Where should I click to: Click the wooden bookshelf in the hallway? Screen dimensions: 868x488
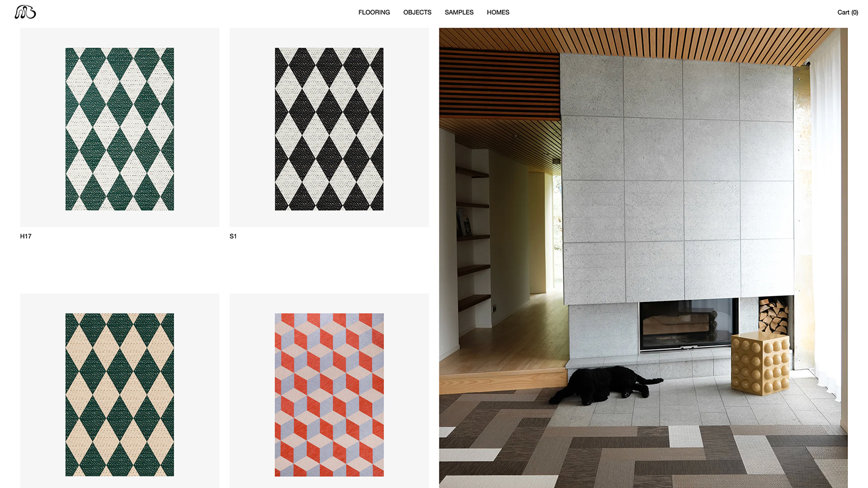[x=473, y=239]
